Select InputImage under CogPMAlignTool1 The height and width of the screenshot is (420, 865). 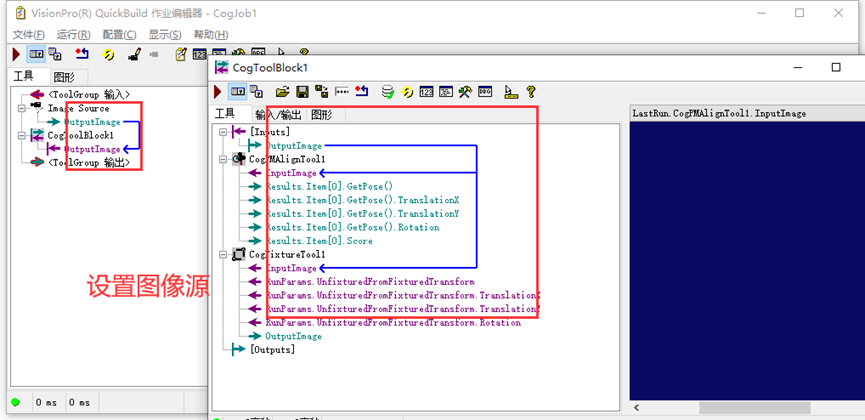[x=291, y=173]
